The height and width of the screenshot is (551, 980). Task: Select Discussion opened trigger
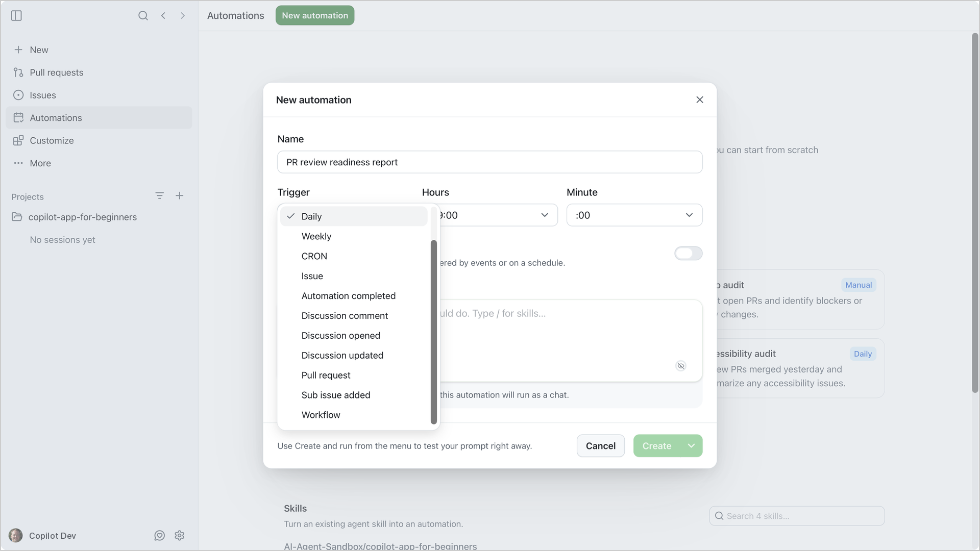pos(354,336)
